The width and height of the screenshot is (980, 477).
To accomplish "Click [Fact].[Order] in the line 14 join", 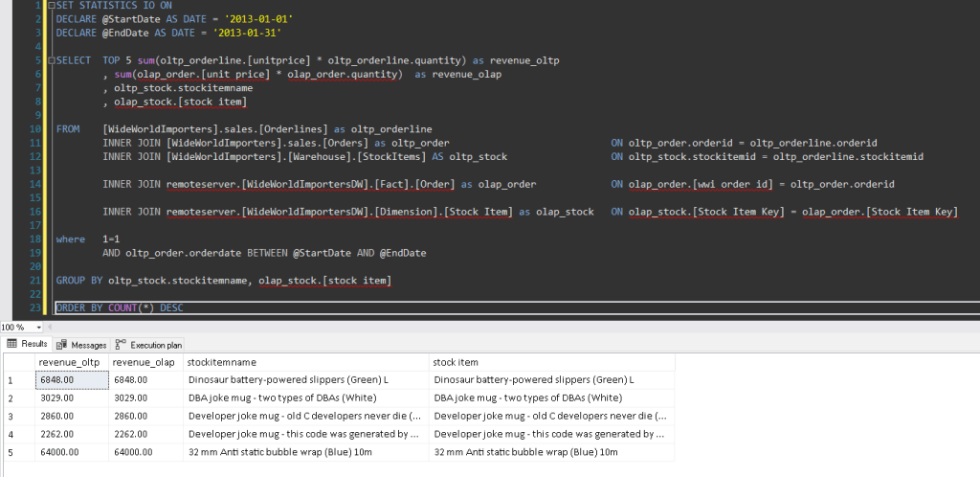I will pos(415,185).
